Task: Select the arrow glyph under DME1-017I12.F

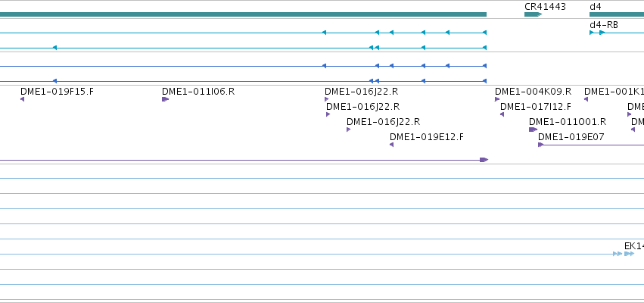Action: [x=502, y=114]
